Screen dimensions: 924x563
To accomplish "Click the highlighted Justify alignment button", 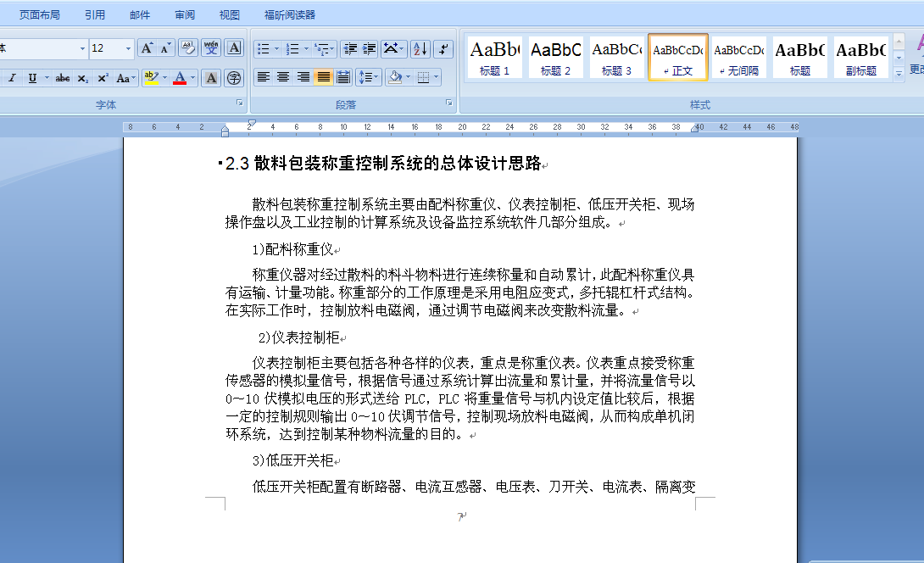I will (323, 77).
